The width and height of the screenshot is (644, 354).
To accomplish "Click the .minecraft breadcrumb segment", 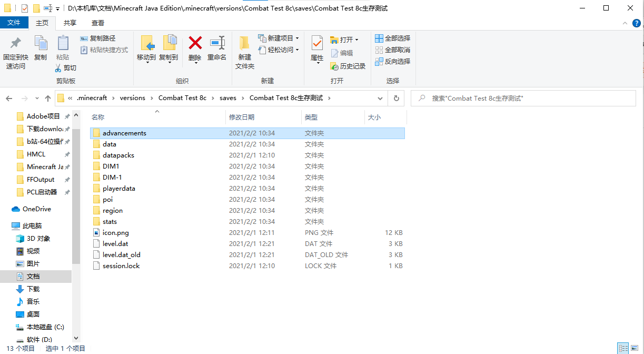I will [92, 98].
